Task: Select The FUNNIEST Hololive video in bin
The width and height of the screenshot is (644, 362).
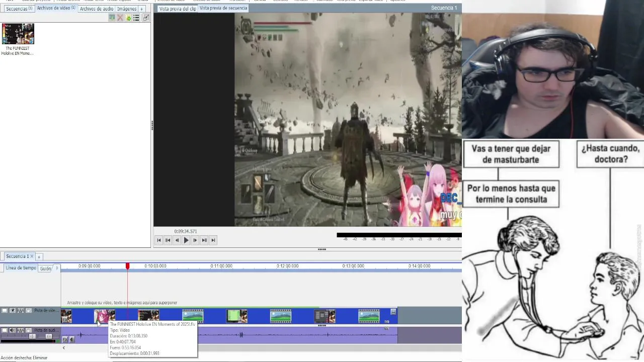Action: coord(18,39)
